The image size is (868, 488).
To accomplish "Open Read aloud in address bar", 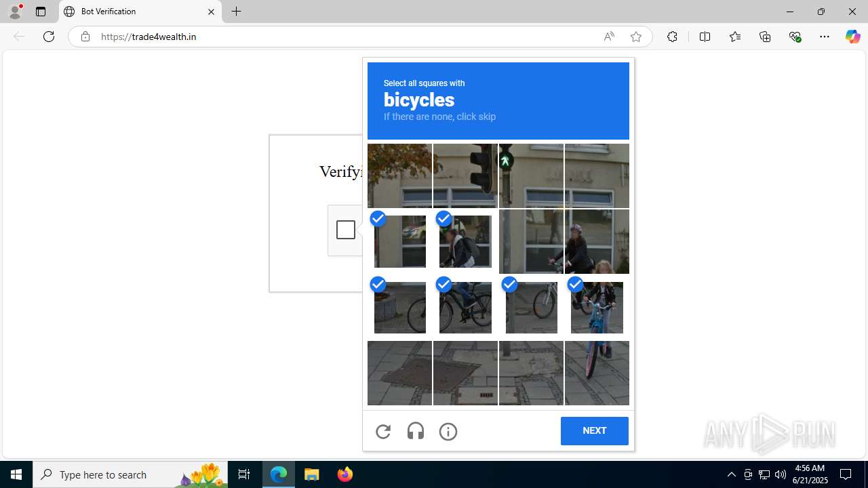I will point(609,37).
